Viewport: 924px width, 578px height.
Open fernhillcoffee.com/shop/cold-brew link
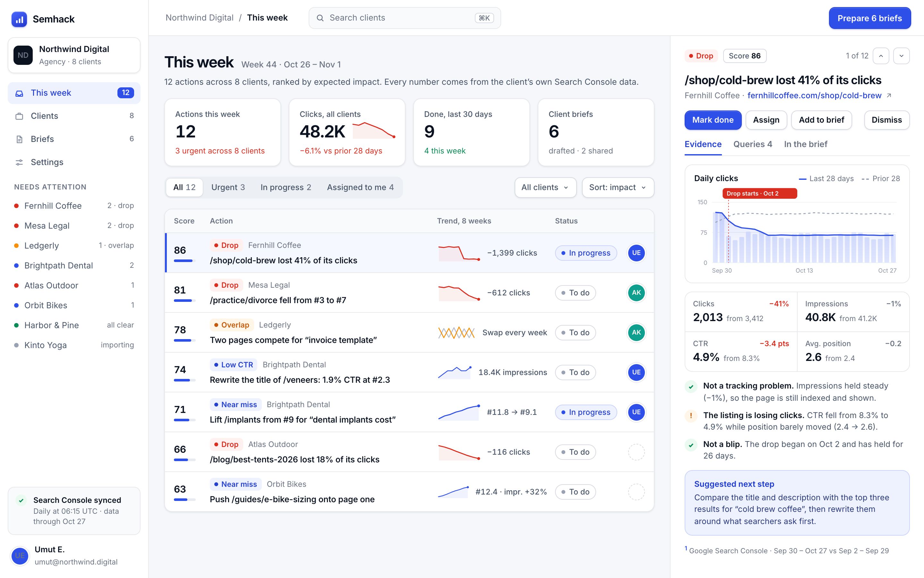tap(814, 96)
